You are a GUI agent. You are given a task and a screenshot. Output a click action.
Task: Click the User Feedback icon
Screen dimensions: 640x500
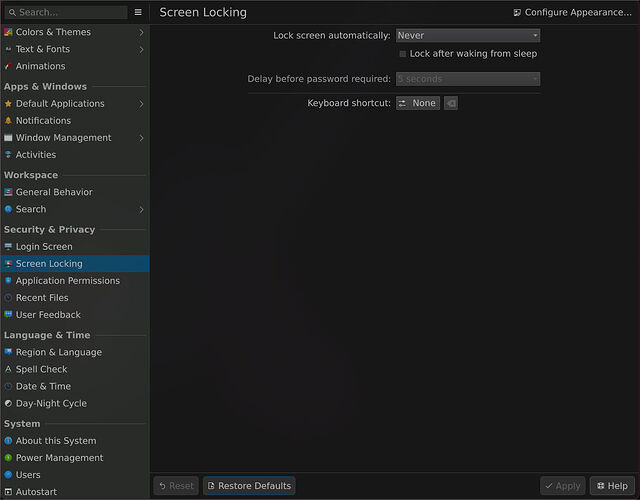pyautogui.click(x=8, y=315)
